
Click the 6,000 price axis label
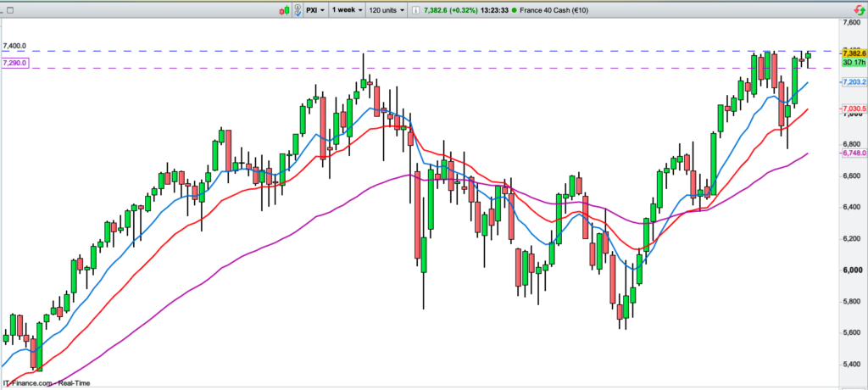pos(852,270)
